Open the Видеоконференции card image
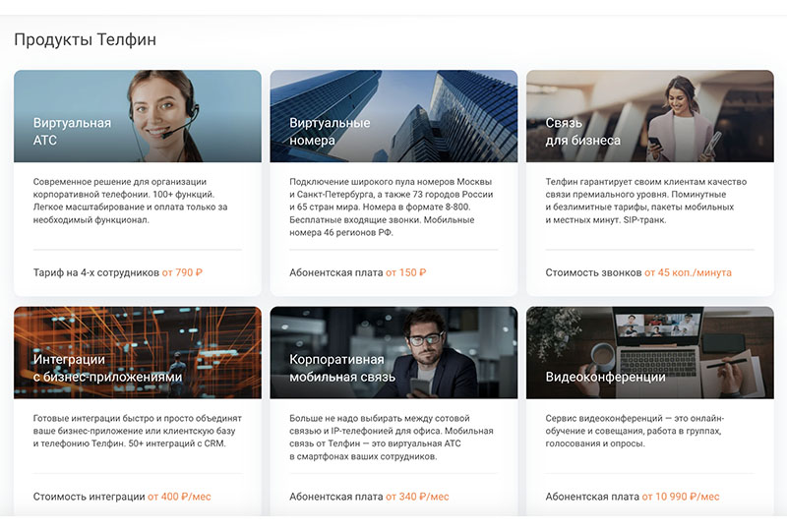The height and width of the screenshot is (532, 787). click(x=650, y=352)
